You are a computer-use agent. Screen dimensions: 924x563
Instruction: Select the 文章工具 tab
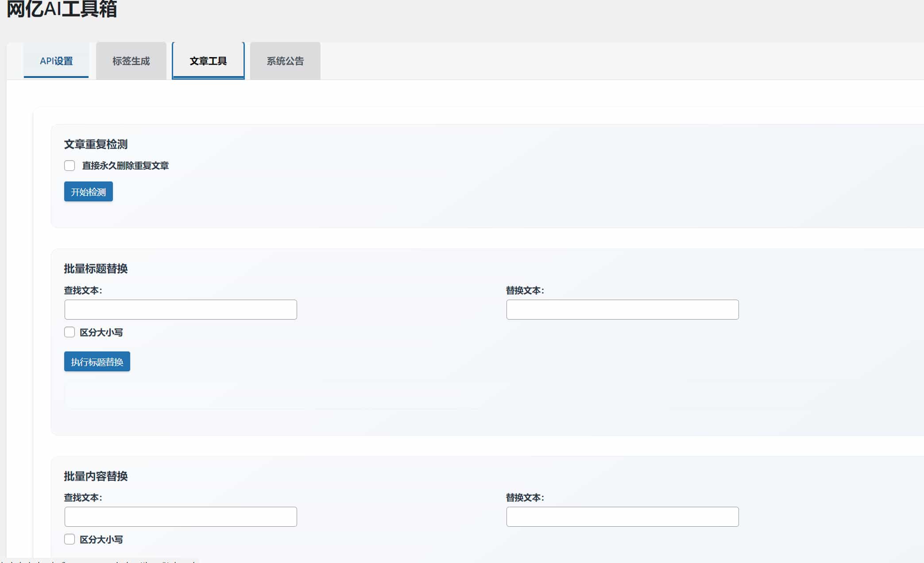208,61
